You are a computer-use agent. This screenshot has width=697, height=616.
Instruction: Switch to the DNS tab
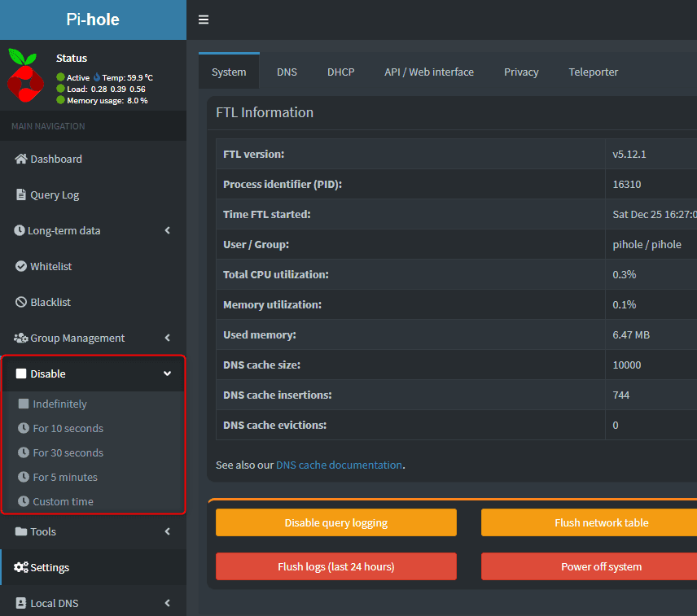pyautogui.click(x=287, y=72)
